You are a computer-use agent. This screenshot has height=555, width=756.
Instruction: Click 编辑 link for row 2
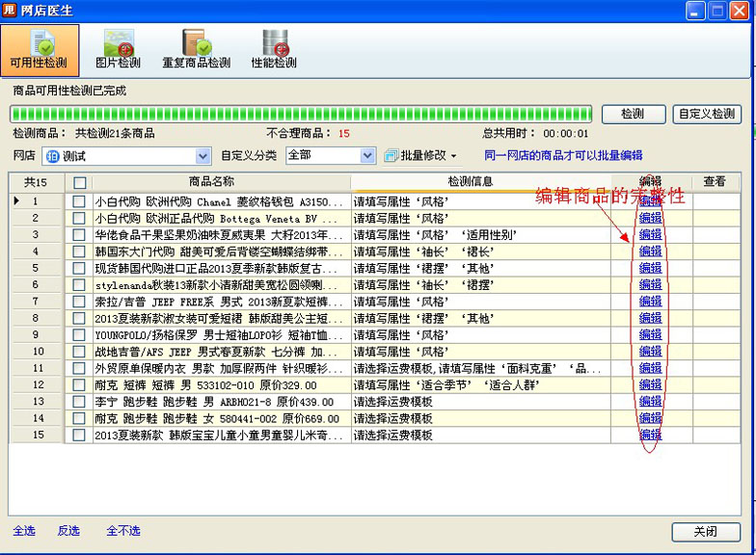pos(650,218)
